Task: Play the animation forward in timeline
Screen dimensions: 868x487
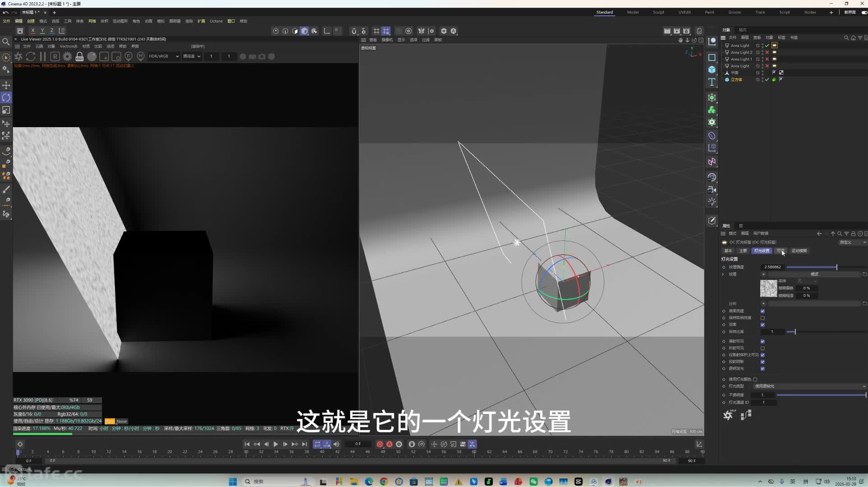Action: click(276, 444)
